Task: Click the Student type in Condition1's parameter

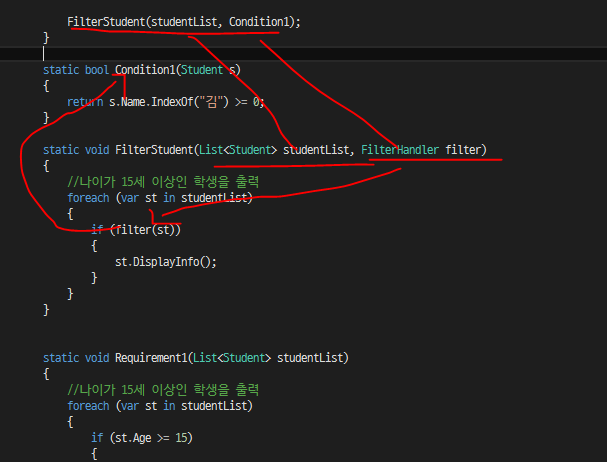Action: (x=202, y=70)
